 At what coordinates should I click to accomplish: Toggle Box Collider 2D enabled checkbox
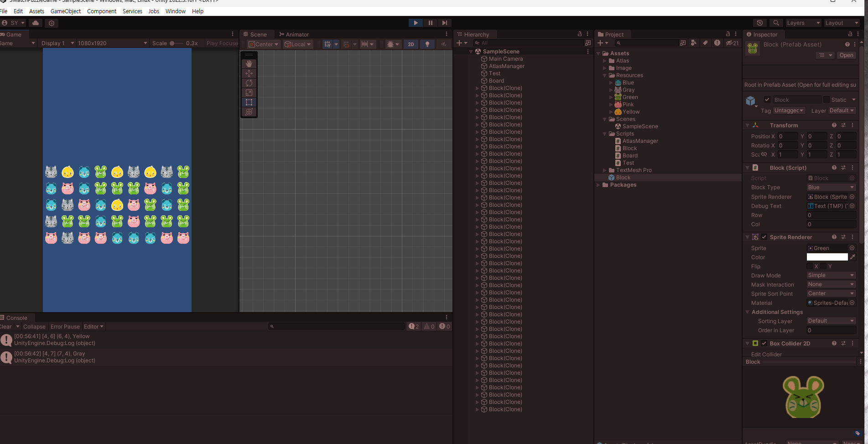pyautogui.click(x=764, y=343)
